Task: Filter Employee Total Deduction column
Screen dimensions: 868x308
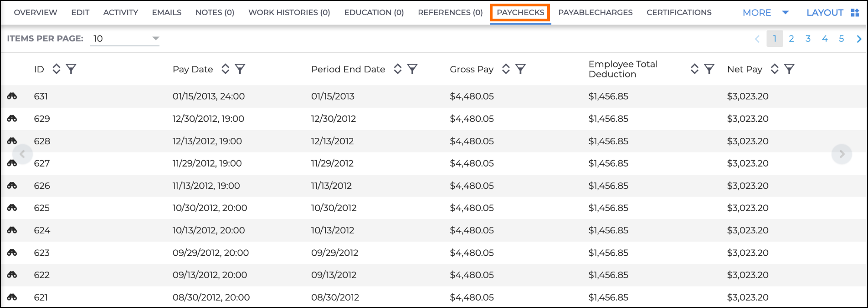Action: 709,69
